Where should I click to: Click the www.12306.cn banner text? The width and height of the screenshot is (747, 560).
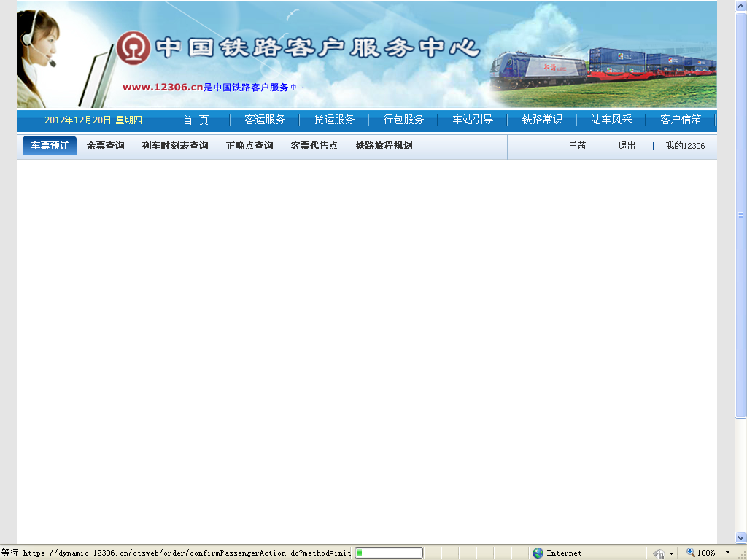(x=163, y=87)
